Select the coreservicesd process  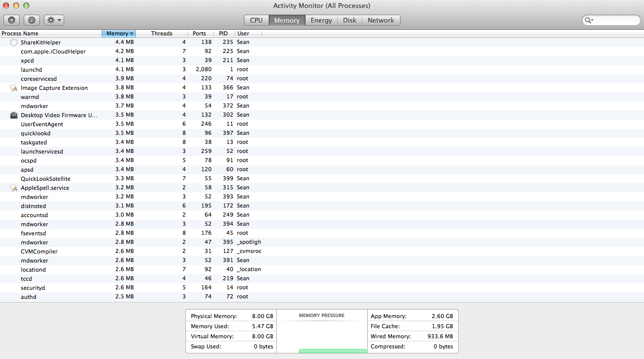(322, 79)
